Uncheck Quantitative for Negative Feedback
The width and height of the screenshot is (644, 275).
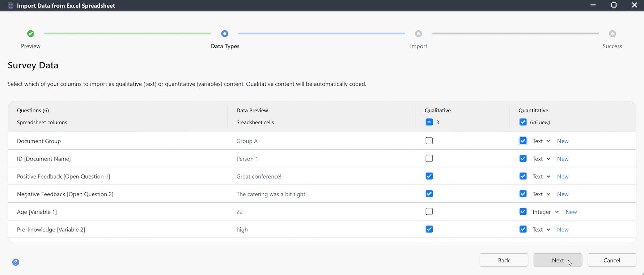(x=523, y=194)
